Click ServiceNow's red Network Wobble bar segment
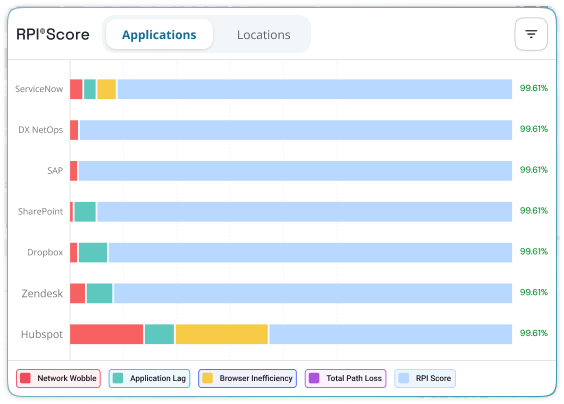 pos(76,89)
